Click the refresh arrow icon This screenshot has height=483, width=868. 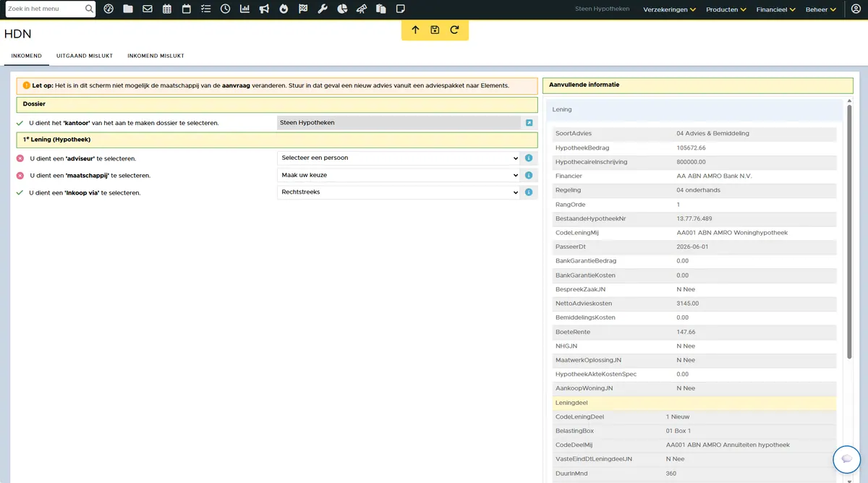click(454, 30)
